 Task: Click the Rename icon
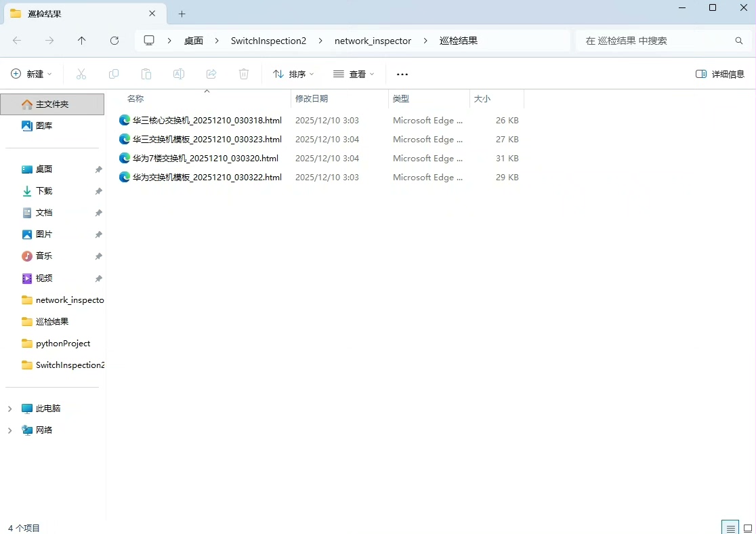click(179, 74)
